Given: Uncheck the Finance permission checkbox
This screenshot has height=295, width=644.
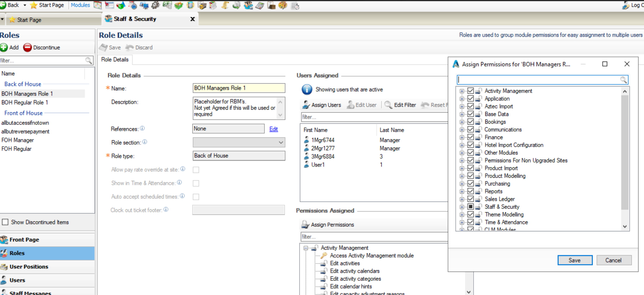Looking at the screenshot, I should tap(470, 137).
